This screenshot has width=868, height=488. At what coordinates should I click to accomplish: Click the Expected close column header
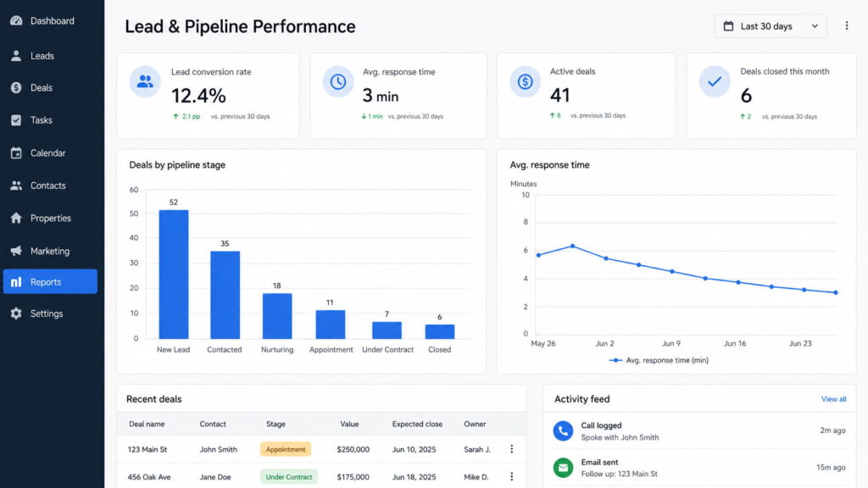pos(417,424)
